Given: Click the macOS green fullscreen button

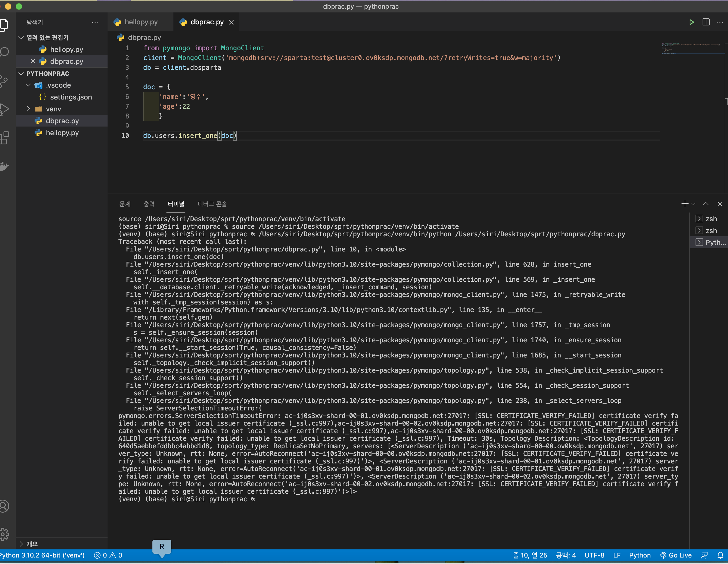Looking at the screenshot, I should coord(19,6).
